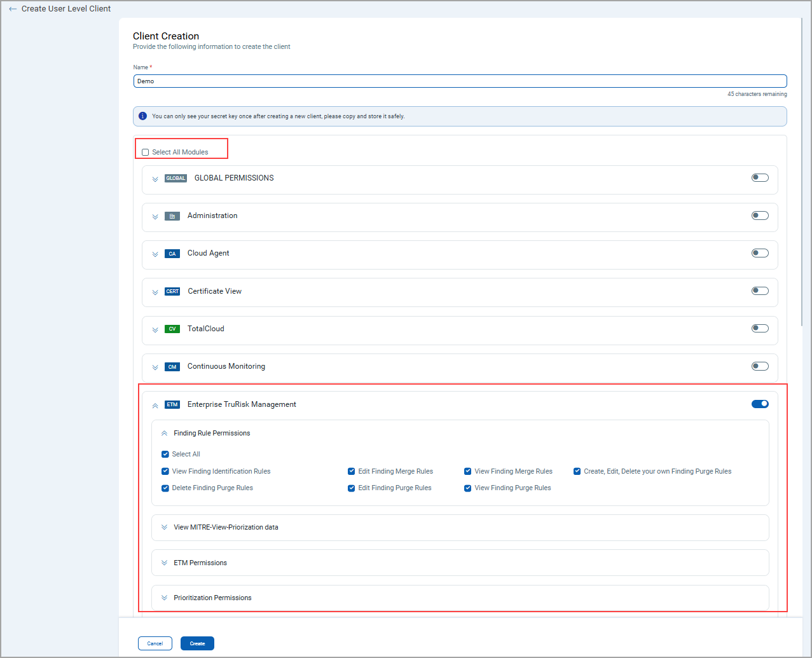Uncheck Delete Finding Purge Rules

(165, 488)
